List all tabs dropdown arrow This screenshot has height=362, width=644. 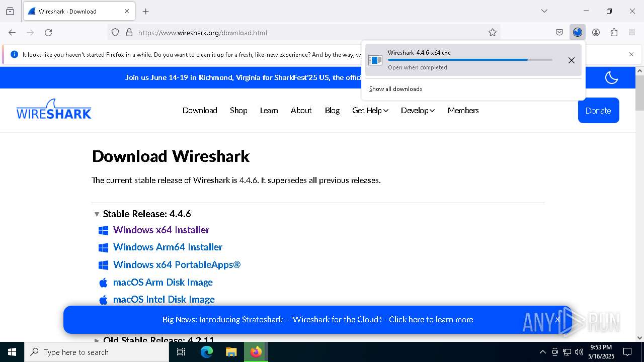point(544,11)
